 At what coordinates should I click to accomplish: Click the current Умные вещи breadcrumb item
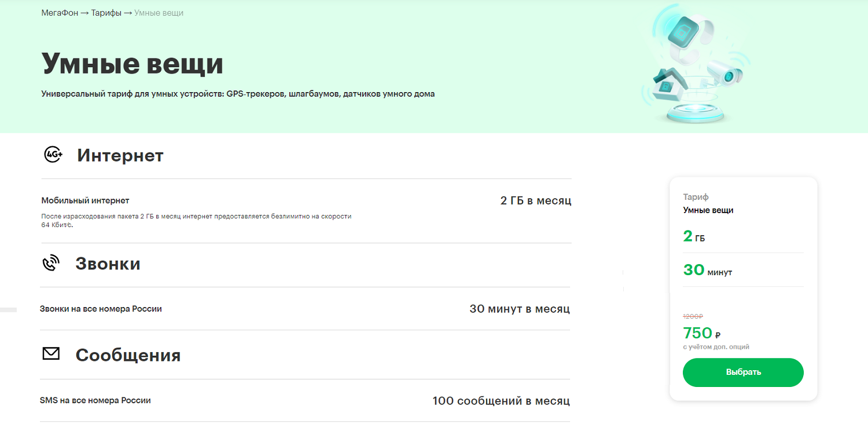coord(159,13)
